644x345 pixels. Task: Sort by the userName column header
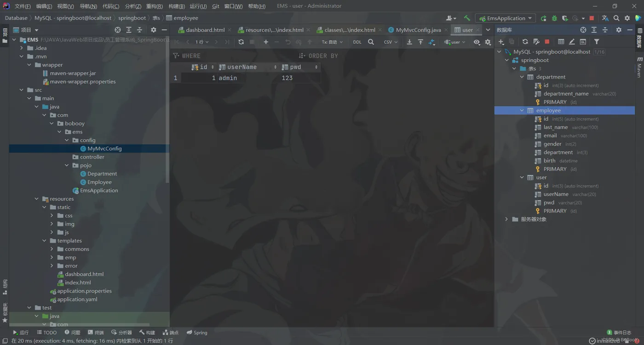point(247,67)
